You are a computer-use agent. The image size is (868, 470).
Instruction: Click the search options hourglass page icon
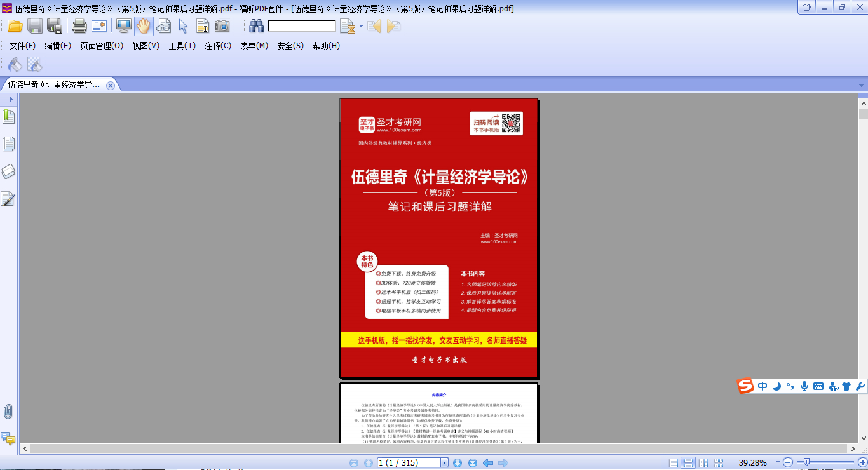point(348,27)
